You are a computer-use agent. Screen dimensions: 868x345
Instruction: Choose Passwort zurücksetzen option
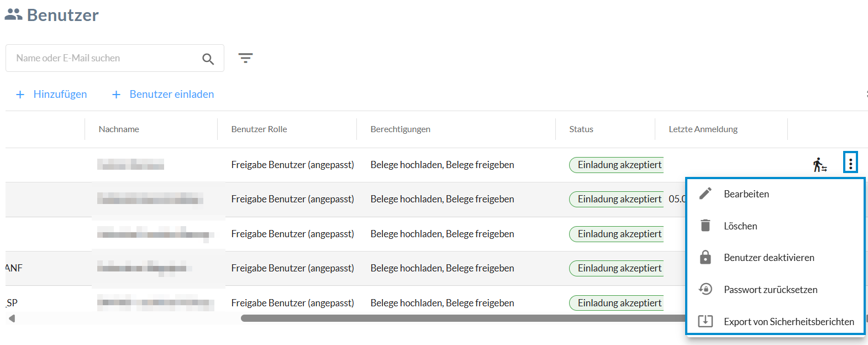(x=770, y=290)
